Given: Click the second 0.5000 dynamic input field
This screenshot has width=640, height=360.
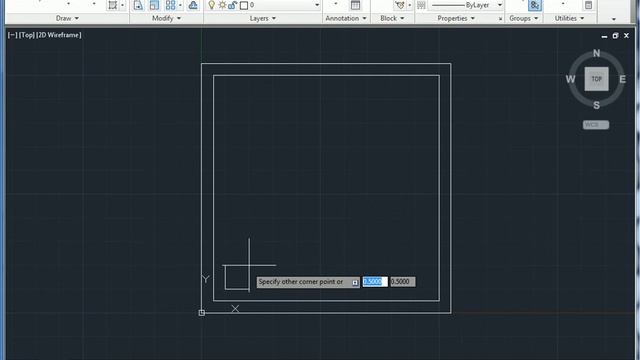Looking at the screenshot, I should (x=403, y=282).
